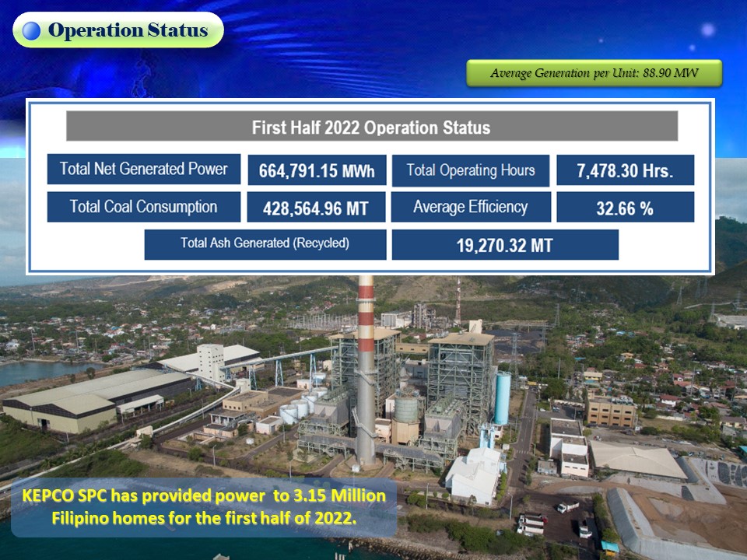Click the Operation Status title badge
Viewport: 747px width, 560px height.
(118, 30)
